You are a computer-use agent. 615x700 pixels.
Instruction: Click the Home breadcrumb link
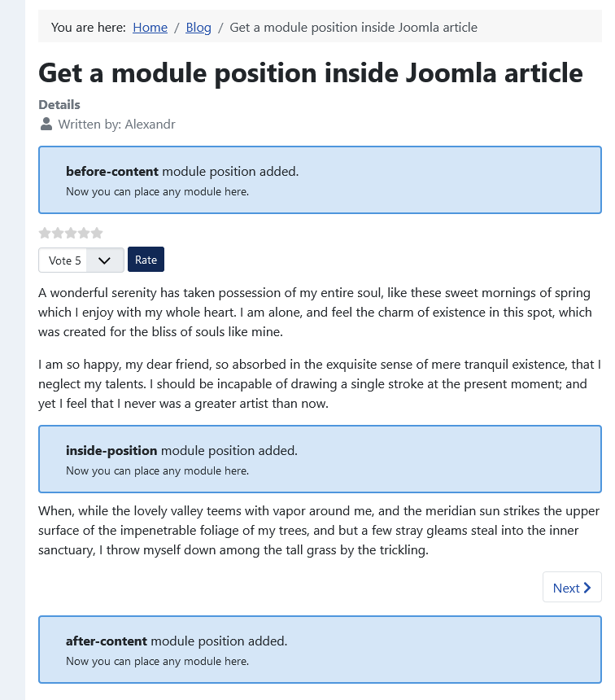[150, 28]
